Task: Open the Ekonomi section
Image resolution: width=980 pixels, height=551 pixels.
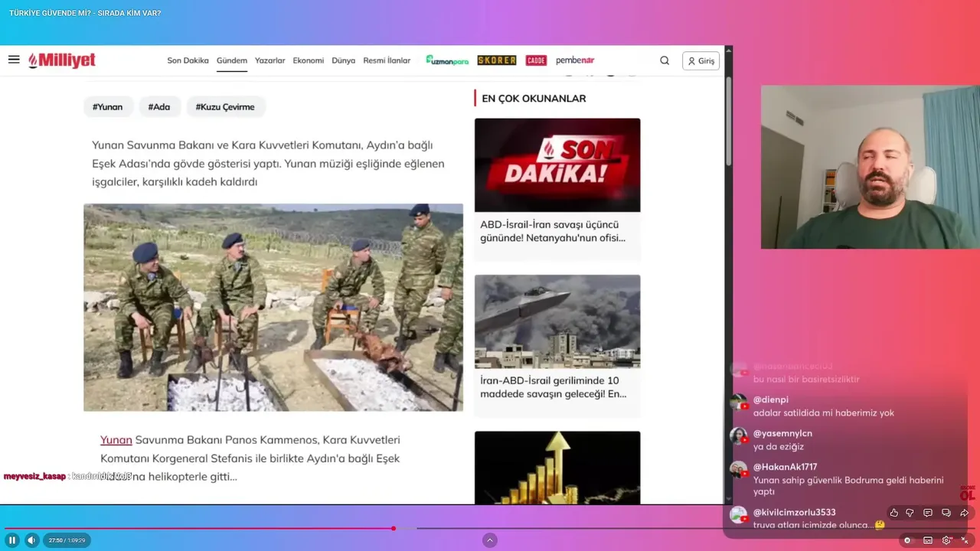Action: pyautogui.click(x=308, y=60)
